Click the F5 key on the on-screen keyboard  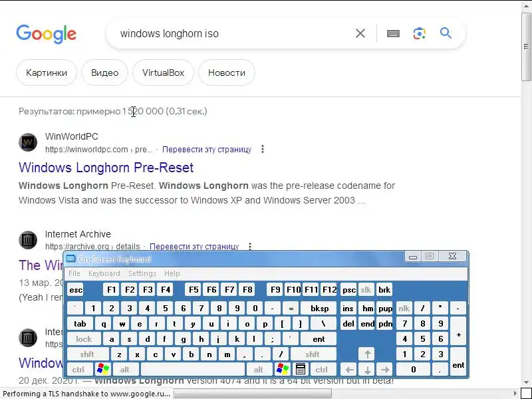pos(194,290)
